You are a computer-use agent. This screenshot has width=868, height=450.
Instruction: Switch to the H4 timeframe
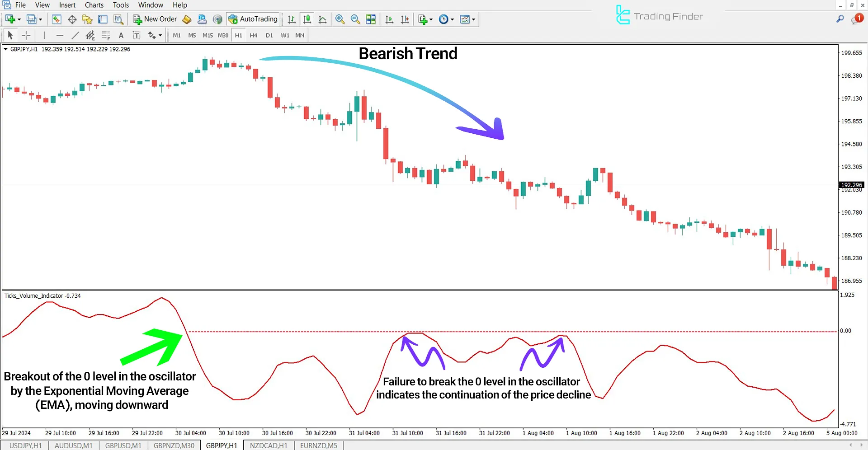(254, 35)
